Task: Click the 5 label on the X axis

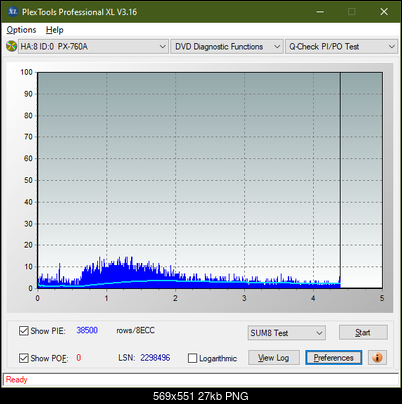Action: [x=382, y=298]
